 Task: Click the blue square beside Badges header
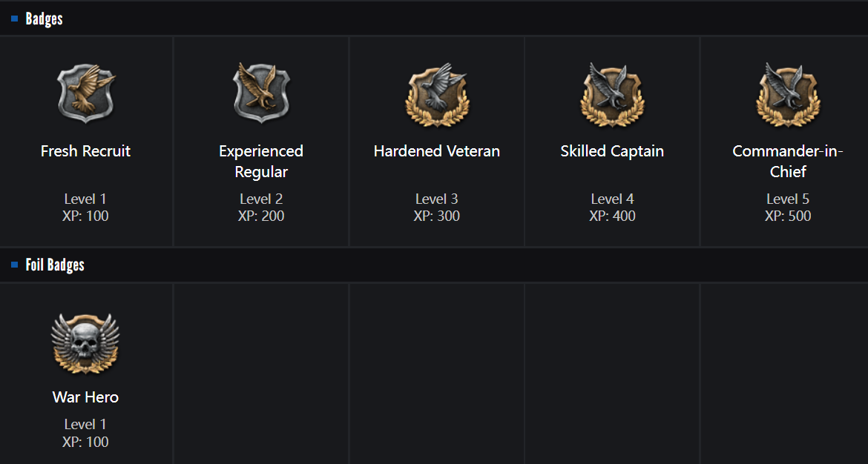pyautogui.click(x=15, y=19)
